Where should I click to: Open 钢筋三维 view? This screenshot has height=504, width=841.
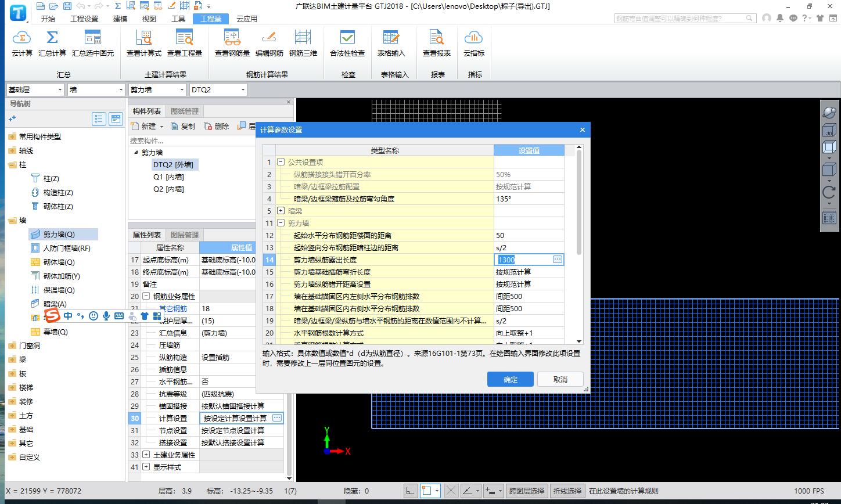coord(303,44)
